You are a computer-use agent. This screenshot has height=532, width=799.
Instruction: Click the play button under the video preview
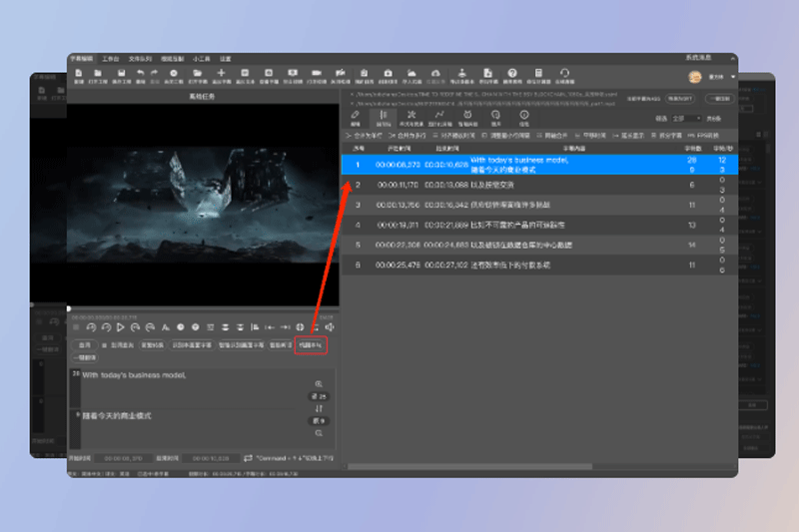[x=121, y=327]
